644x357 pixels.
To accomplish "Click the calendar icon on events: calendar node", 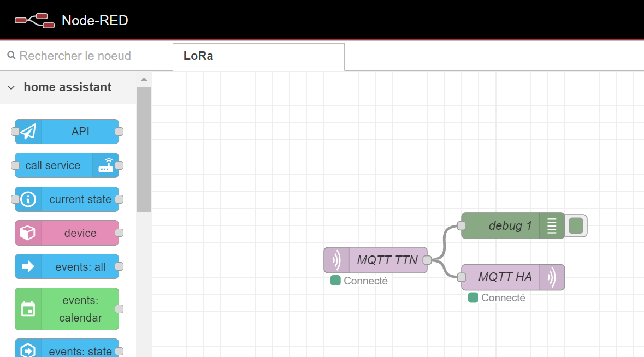I will pyautogui.click(x=28, y=309).
